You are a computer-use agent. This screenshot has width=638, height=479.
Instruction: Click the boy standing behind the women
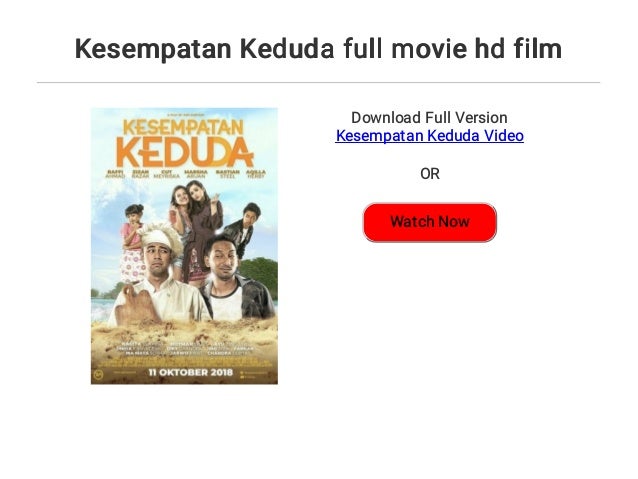(243, 230)
